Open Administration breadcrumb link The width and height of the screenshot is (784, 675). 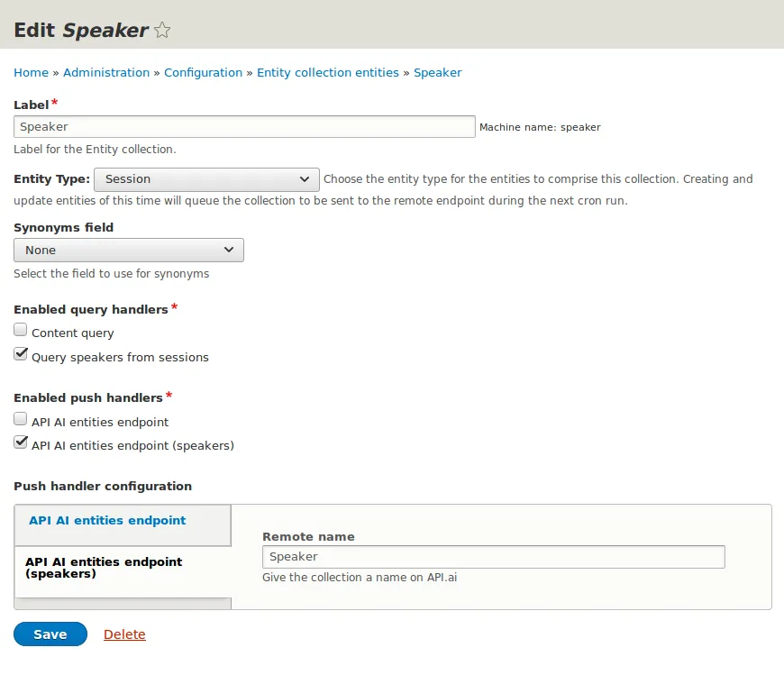tap(106, 72)
